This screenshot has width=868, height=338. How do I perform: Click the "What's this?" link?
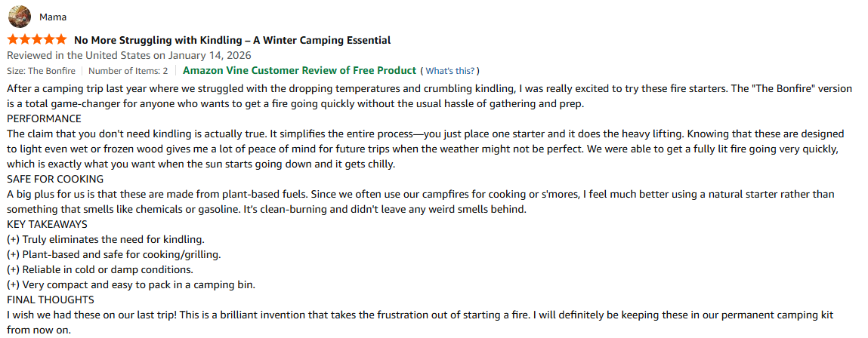click(x=449, y=71)
